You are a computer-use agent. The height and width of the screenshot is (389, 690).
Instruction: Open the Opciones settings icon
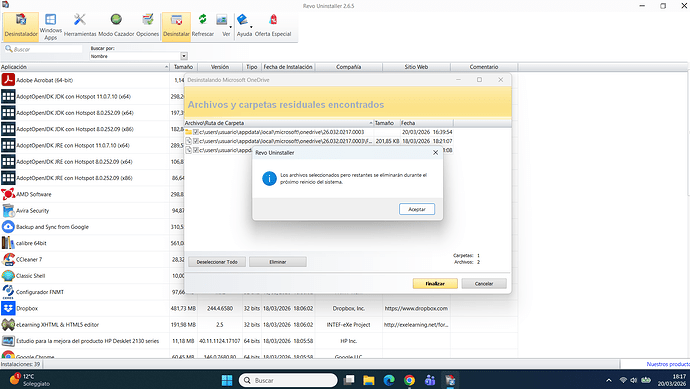(x=147, y=26)
